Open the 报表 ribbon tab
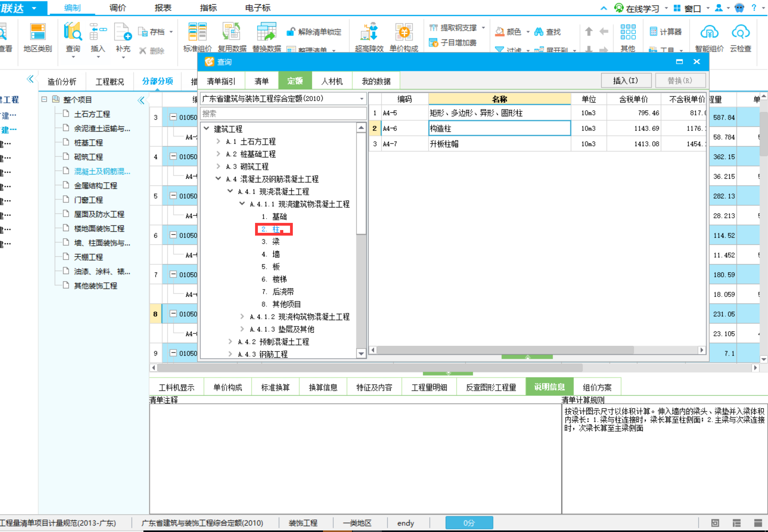Image resolution: width=768 pixels, height=532 pixels. [x=163, y=8]
